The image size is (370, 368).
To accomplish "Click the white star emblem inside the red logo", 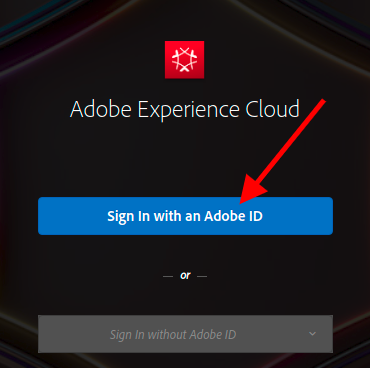I will tap(184, 60).
